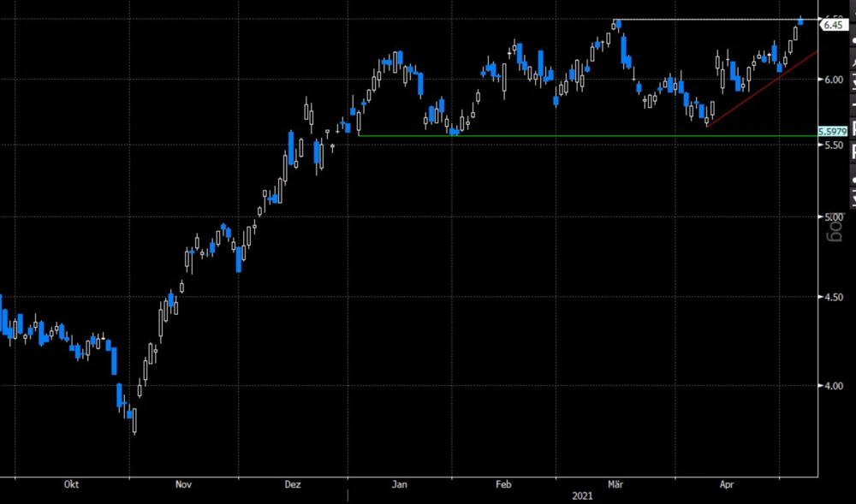Click the rotated 'log' scale label
The width and height of the screenshot is (856, 504).
tap(835, 227)
